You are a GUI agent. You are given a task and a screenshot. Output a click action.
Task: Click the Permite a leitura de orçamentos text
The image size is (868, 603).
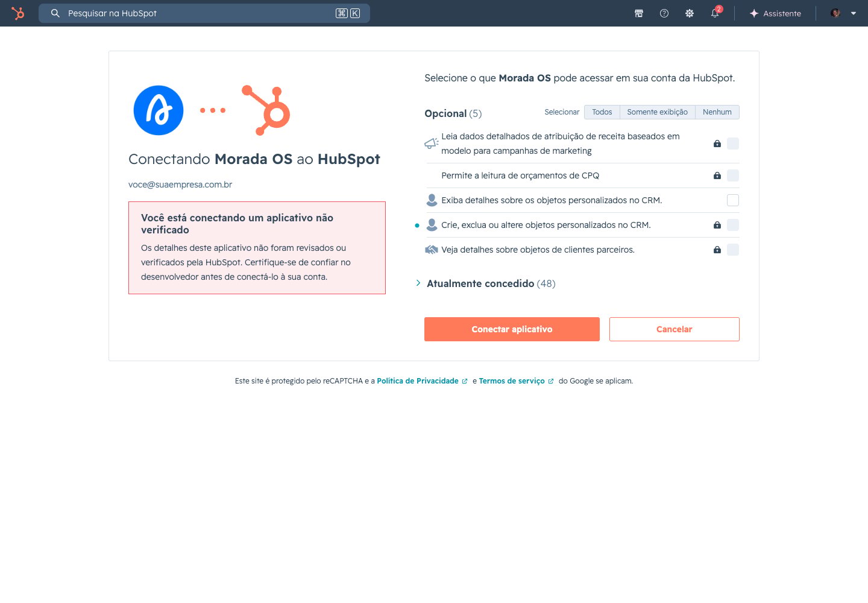[520, 175]
